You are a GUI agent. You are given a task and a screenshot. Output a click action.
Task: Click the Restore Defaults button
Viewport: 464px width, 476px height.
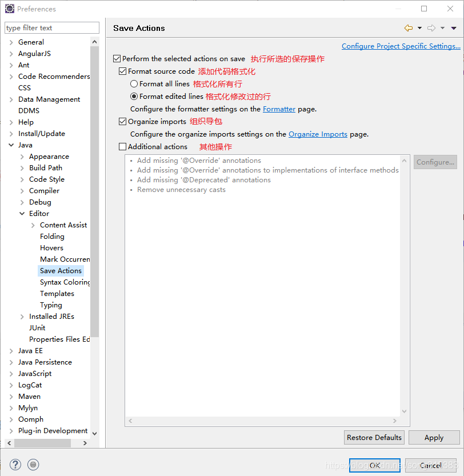[374, 438]
